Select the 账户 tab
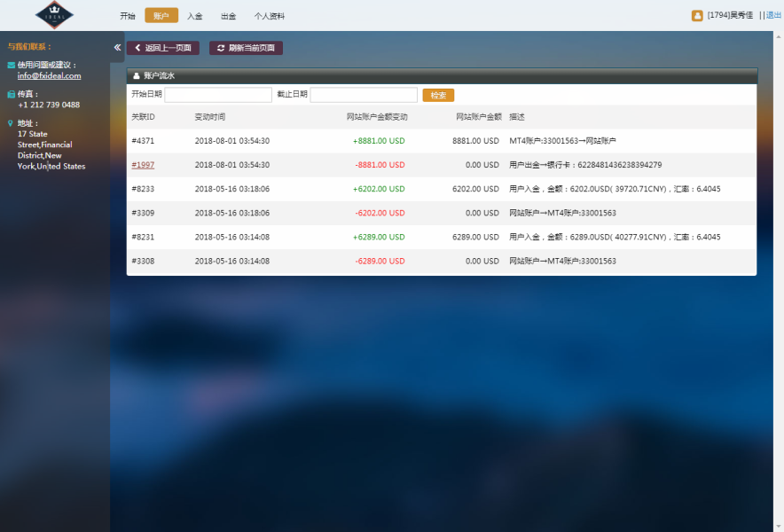 click(161, 16)
